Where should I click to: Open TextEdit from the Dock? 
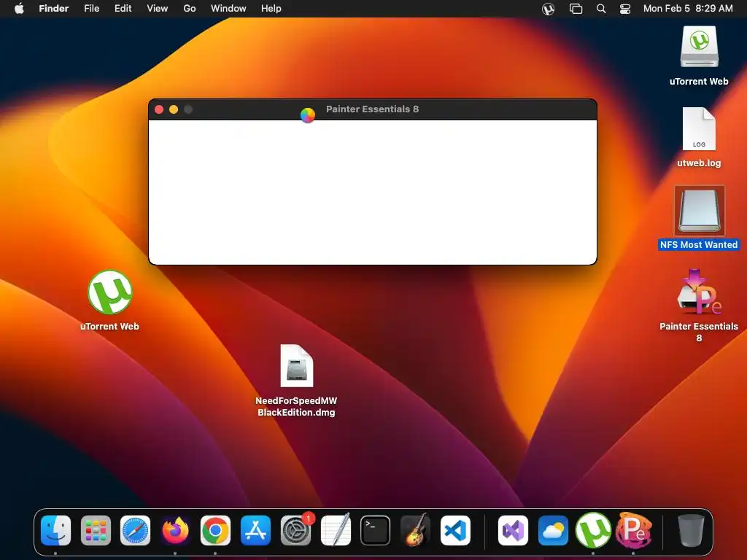336,531
